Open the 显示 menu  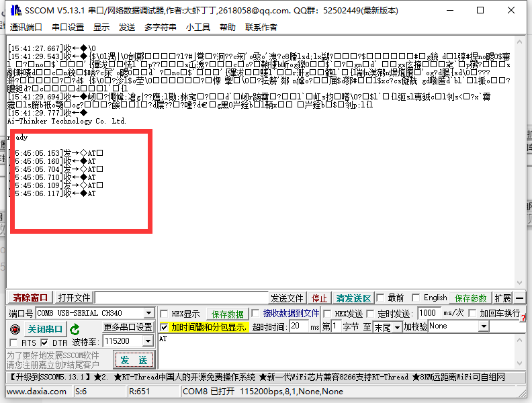pyautogui.click(x=101, y=27)
